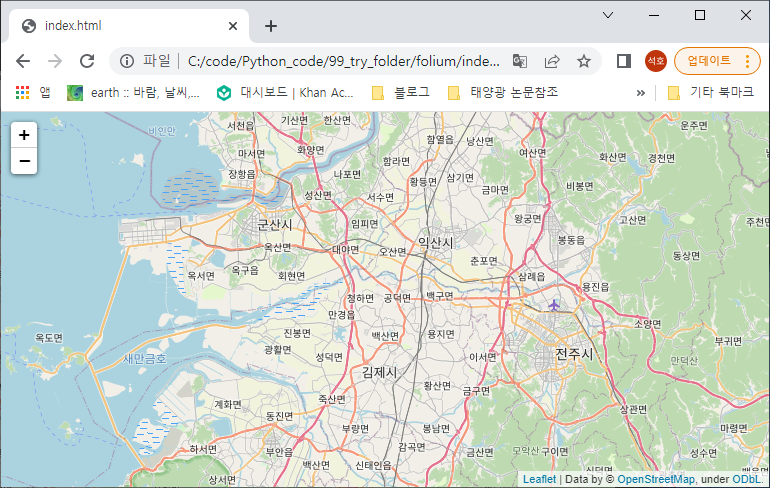The height and width of the screenshot is (488, 770).
Task: Share this page icon
Action: 552,61
